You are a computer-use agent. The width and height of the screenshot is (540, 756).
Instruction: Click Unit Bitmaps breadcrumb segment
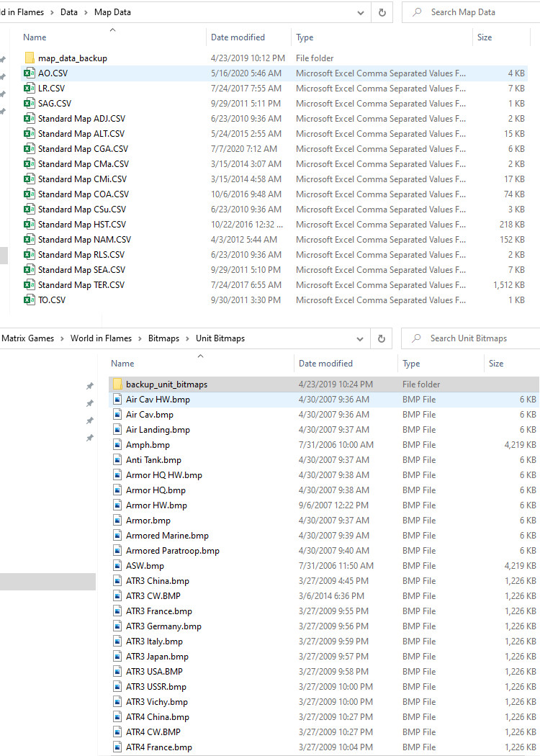point(220,338)
